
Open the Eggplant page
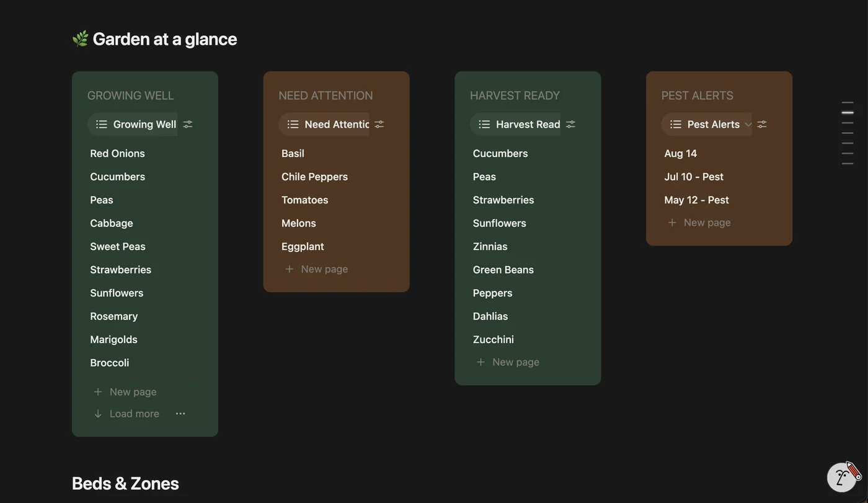click(303, 246)
